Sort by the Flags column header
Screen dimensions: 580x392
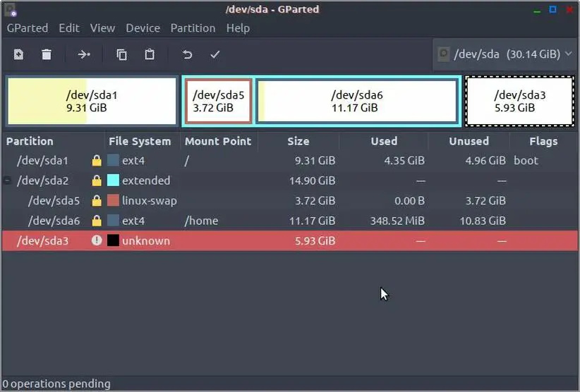click(543, 141)
